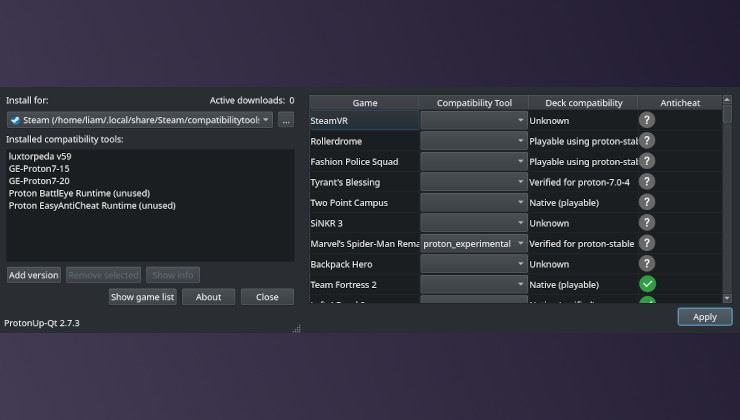Select GE-Proton7-20 in installed tools list
The height and width of the screenshot is (420, 740).
click(x=39, y=181)
